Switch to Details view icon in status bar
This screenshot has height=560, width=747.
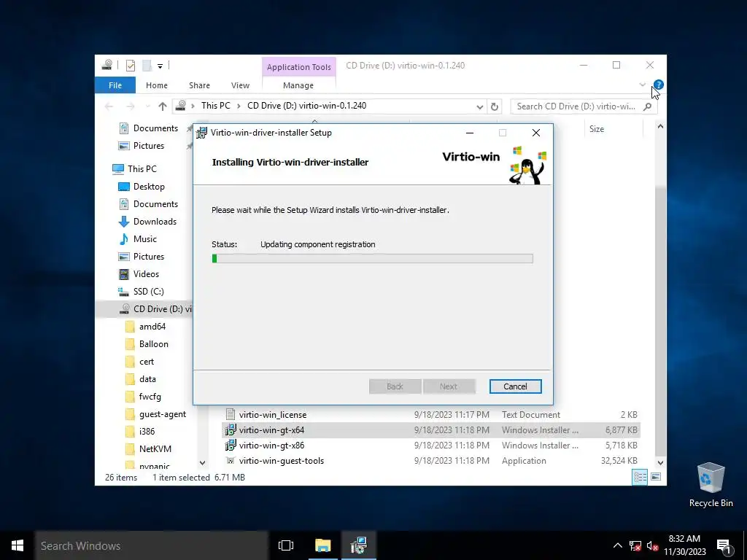click(640, 477)
